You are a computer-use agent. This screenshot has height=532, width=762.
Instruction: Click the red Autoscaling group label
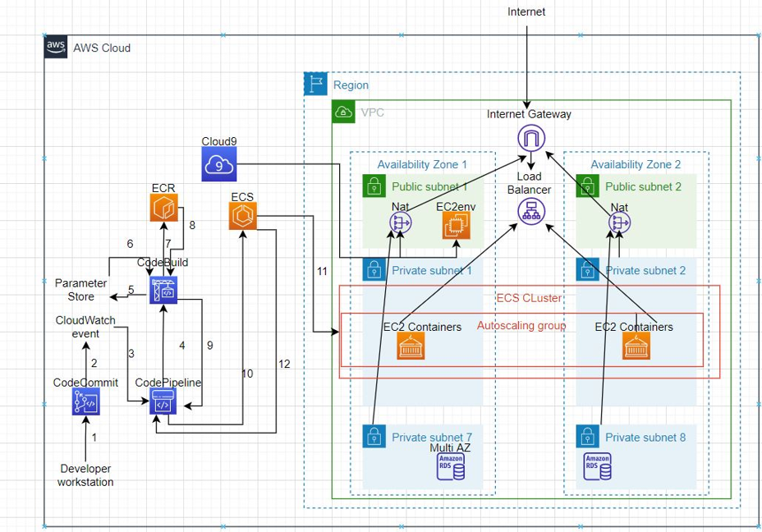pyautogui.click(x=521, y=326)
